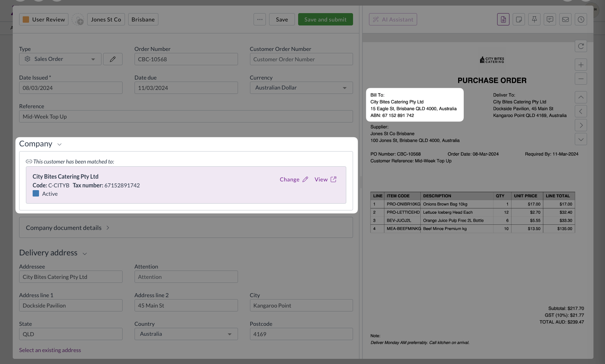The image size is (605, 364).
Task: Click Beef Mince Premium kg description
Action: pyautogui.click(x=445, y=229)
